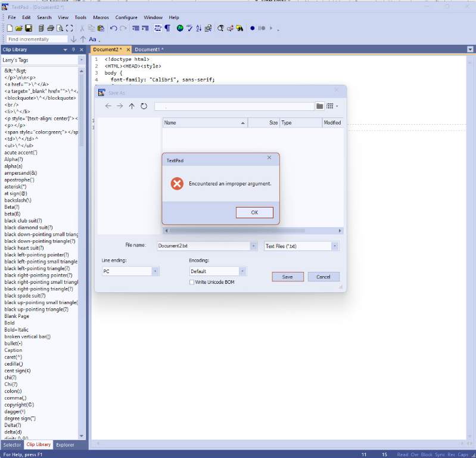The image size is (476, 458).
Task: Toggle Read only indicator in status bar
Action: pos(403,454)
